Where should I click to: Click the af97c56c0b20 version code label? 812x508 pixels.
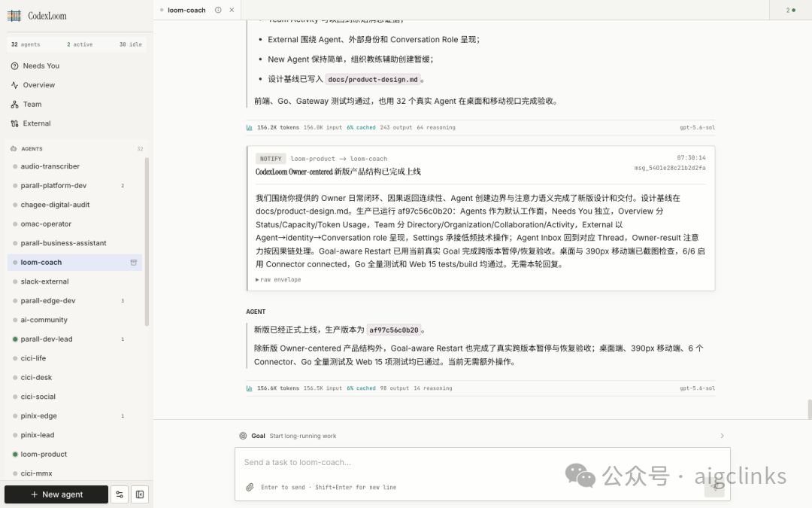tap(393, 330)
